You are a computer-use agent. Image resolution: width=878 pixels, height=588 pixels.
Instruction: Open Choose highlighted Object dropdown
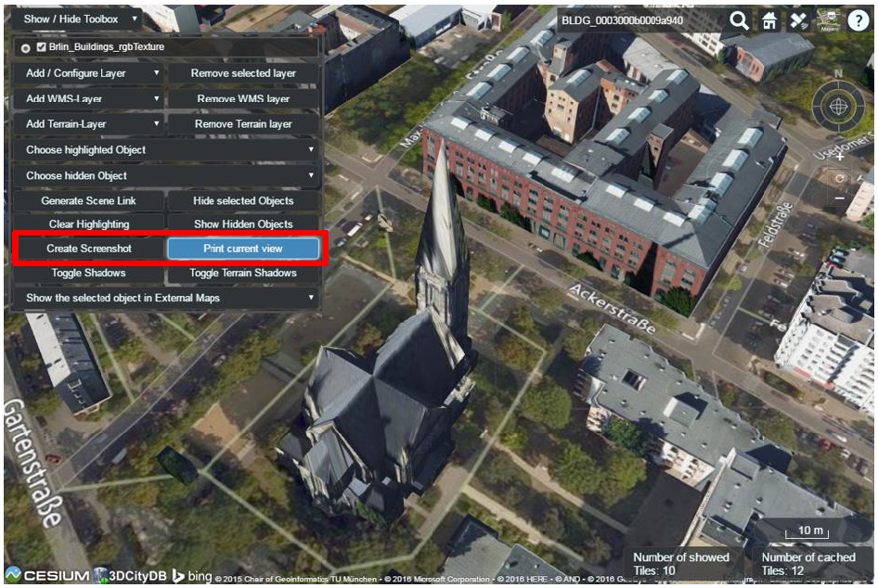[x=166, y=150]
